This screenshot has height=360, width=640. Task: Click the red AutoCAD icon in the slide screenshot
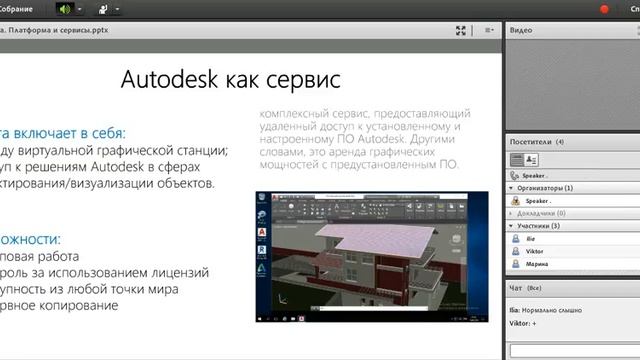(262, 233)
